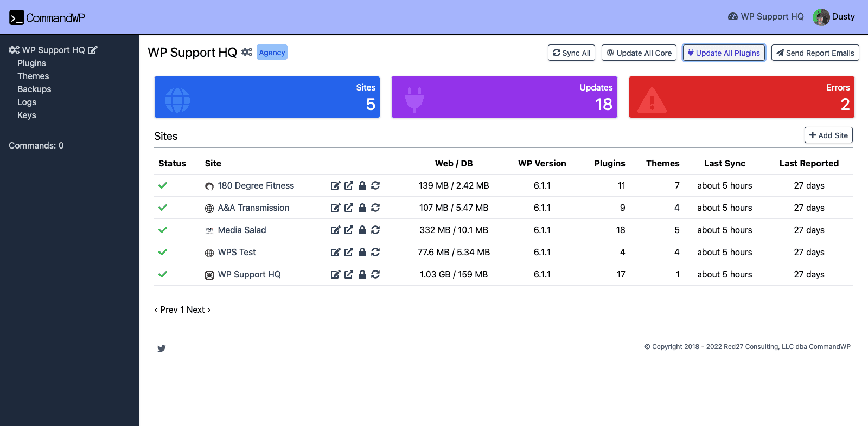868x426 pixels.
Task: Click the Send Report Emails button
Action: pos(815,53)
